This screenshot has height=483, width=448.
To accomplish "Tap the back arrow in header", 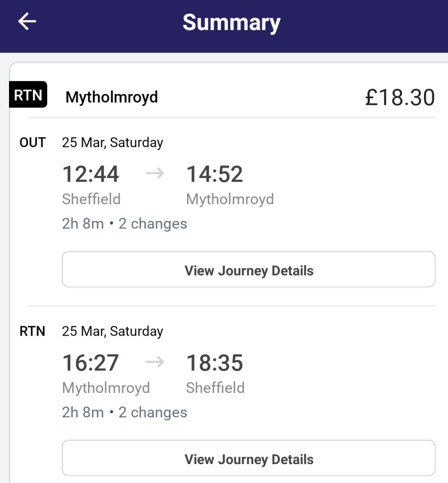I will coord(27,22).
